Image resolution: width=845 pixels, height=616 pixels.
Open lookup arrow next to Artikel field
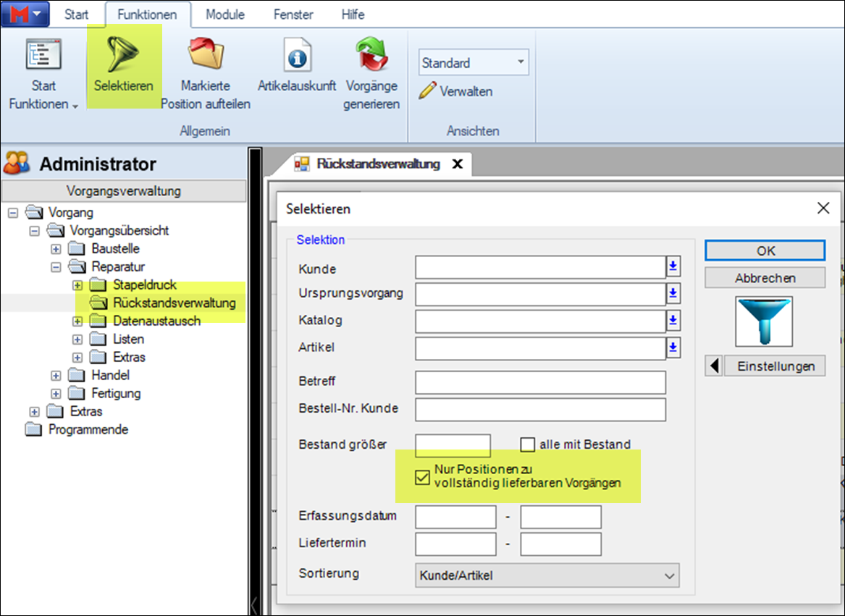673,348
